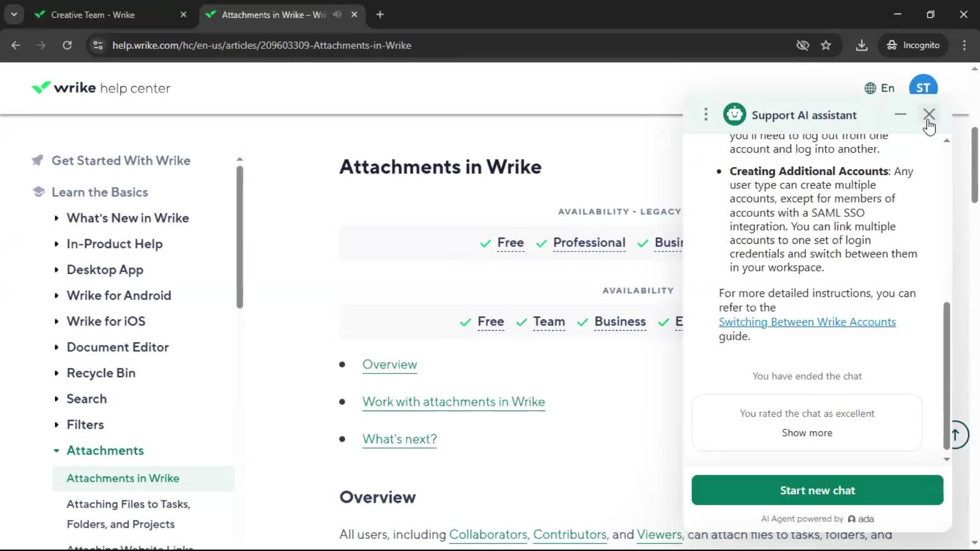This screenshot has width=980, height=551.
Task: Reload the current page
Action: pyautogui.click(x=67, y=45)
